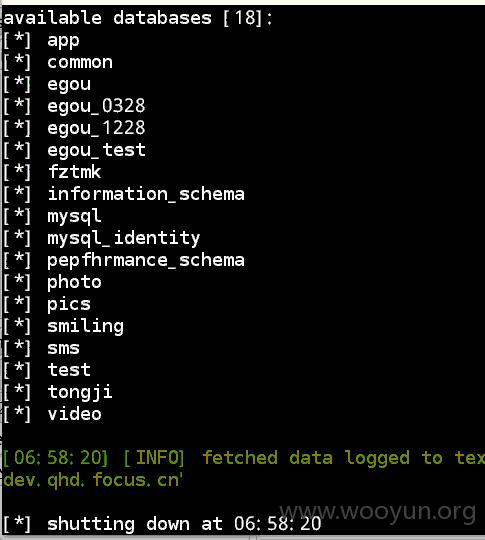Click the 'egou_1228' database entry

96,129
